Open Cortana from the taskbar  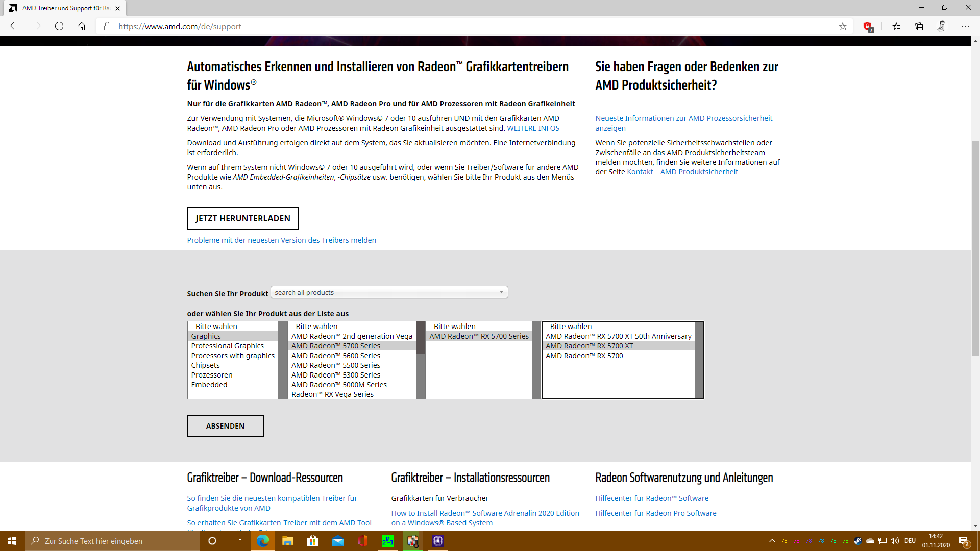212,541
